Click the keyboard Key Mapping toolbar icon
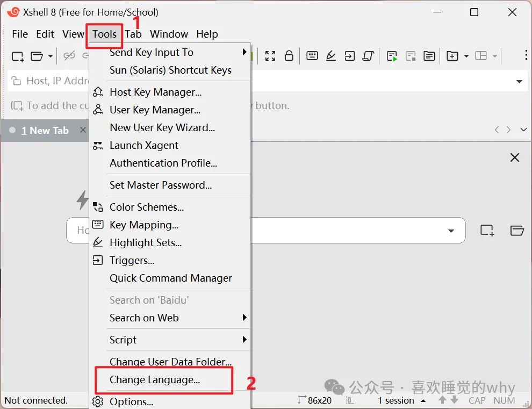Image resolution: width=532 pixels, height=409 pixels. pos(312,55)
